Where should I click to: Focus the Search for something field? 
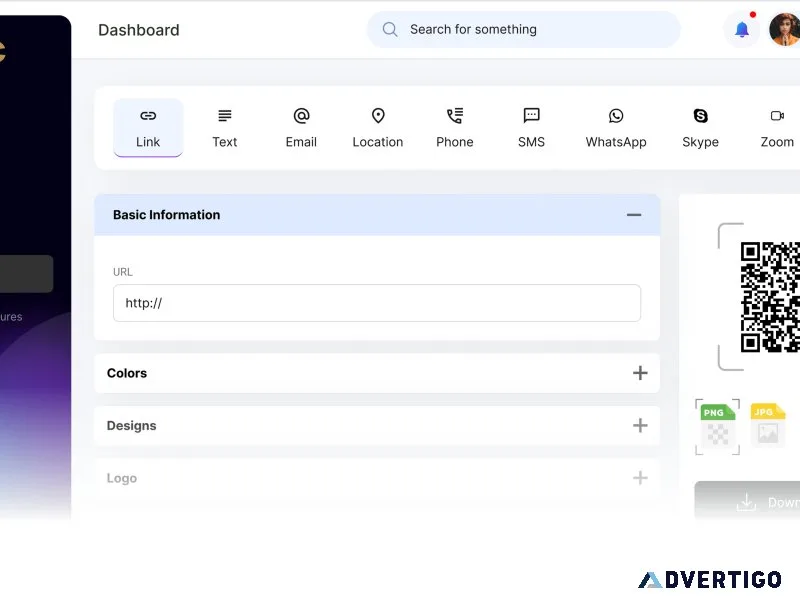click(x=523, y=30)
